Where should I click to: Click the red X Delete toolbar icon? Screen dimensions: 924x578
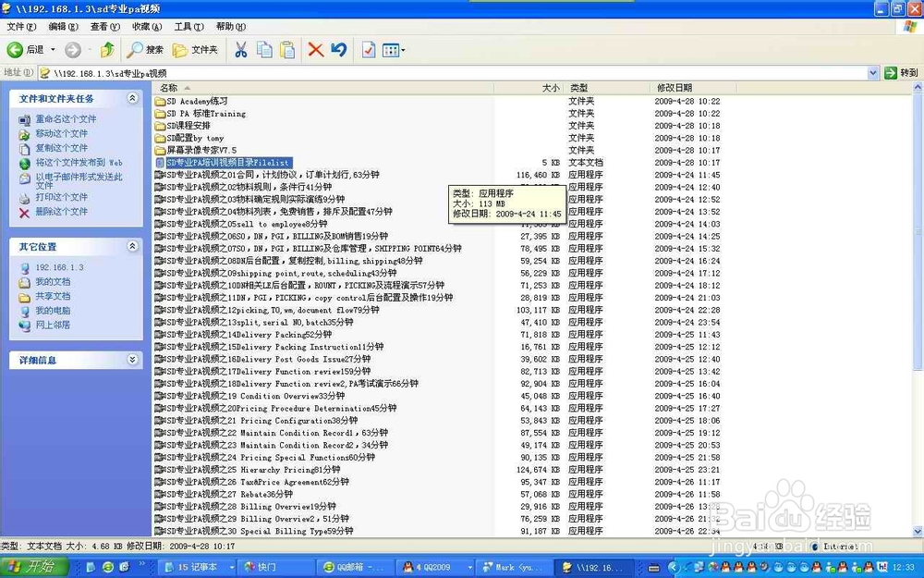click(x=314, y=50)
